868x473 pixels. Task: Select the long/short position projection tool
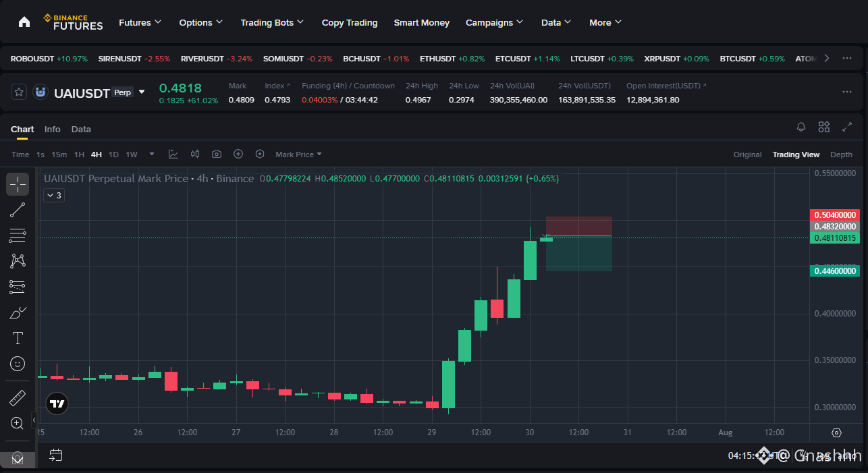tap(18, 287)
